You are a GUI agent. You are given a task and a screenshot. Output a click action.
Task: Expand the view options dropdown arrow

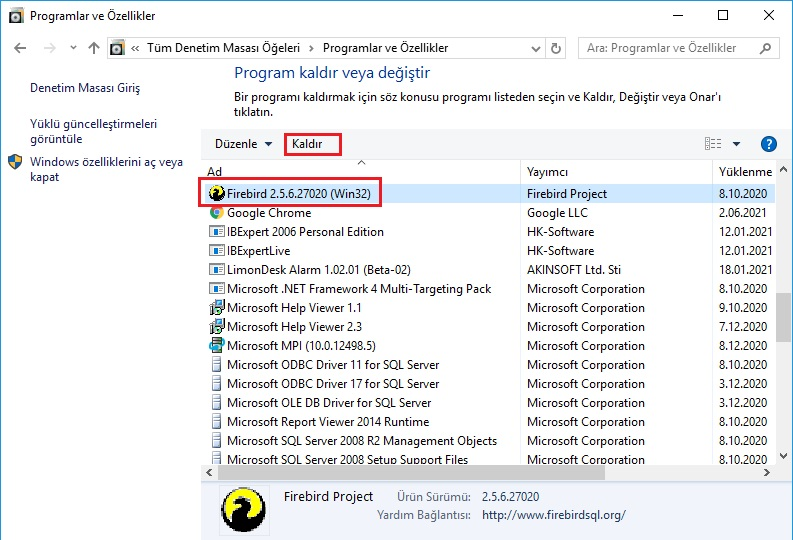(736, 144)
